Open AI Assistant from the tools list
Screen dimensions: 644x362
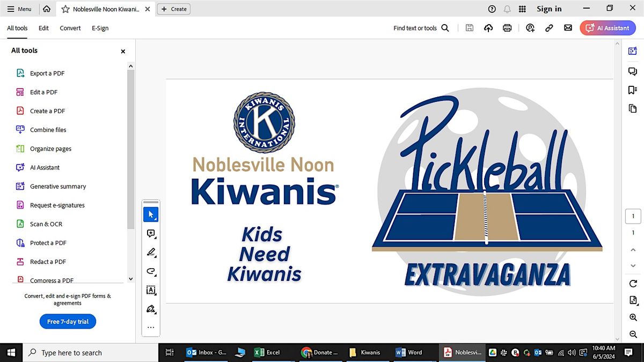click(45, 167)
